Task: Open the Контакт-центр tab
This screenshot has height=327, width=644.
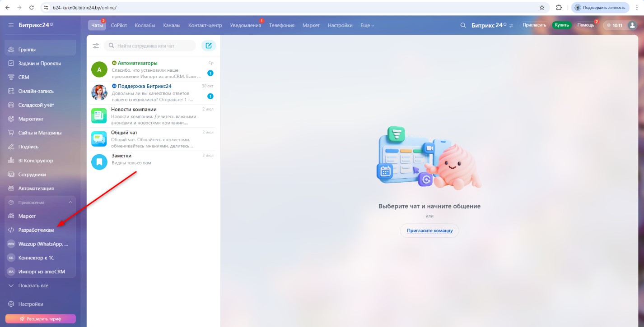Action: tap(205, 25)
